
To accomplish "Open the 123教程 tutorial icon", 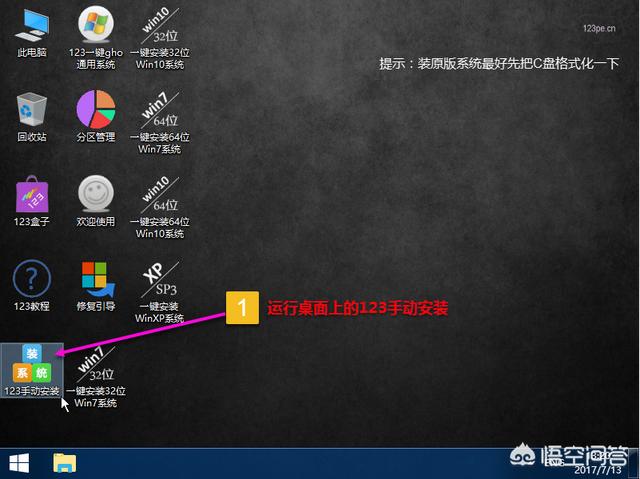I will coord(30,279).
